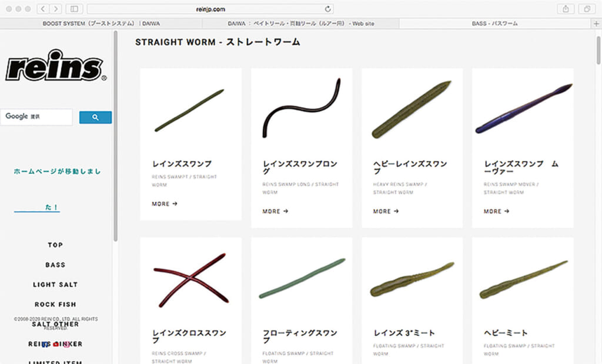
Task: Open the curved レインズスワンプロング worm image
Action: click(x=302, y=108)
